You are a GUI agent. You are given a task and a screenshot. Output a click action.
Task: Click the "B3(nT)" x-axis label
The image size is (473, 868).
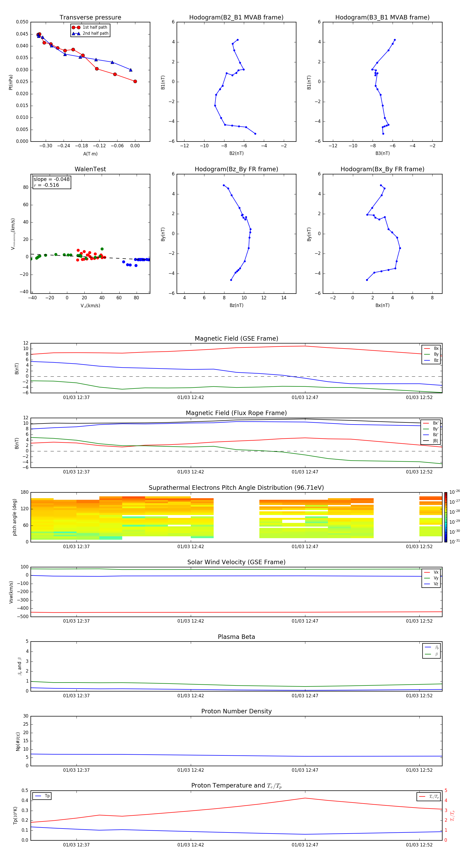click(382, 153)
